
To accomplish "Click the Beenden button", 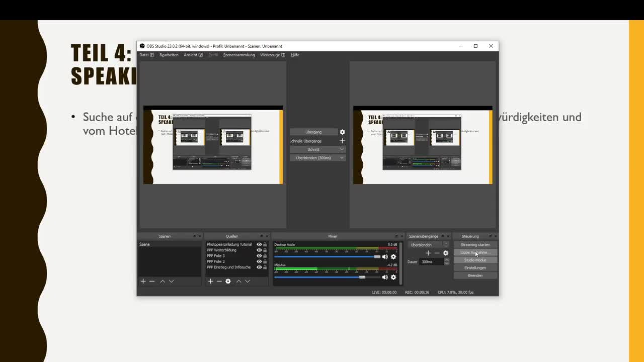I will [475, 276].
